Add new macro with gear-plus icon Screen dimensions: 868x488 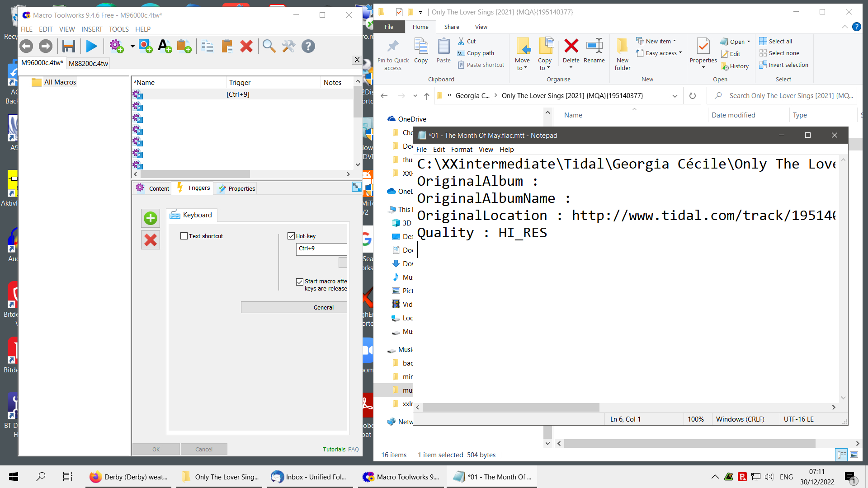(x=117, y=46)
